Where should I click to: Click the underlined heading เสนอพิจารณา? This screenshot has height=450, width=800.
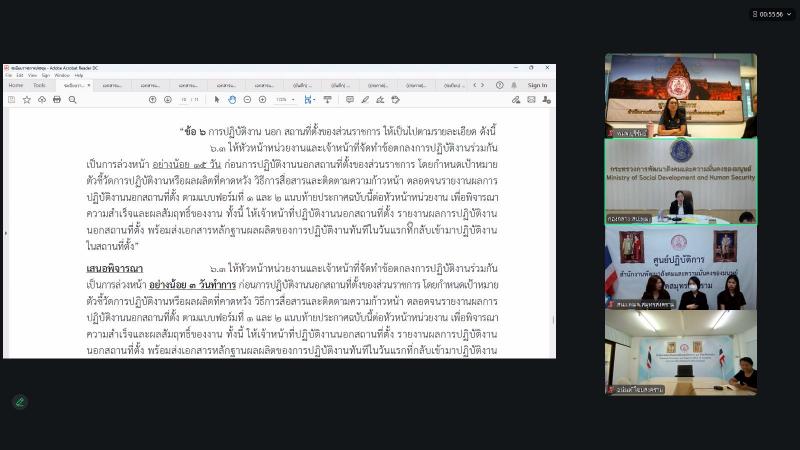tap(114, 268)
